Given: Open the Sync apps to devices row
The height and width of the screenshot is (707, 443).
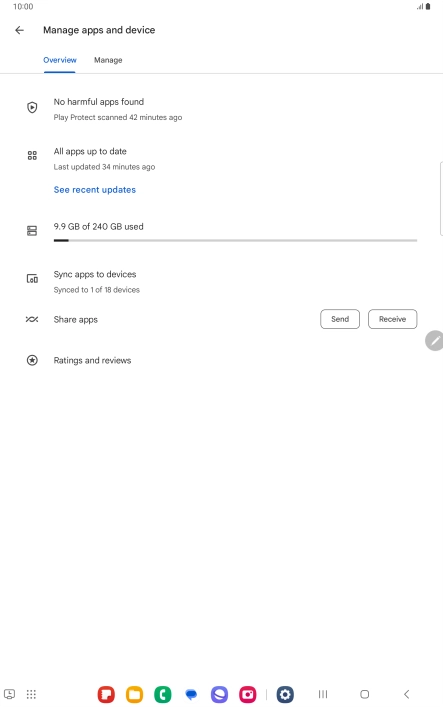Looking at the screenshot, I should [222, 281].
